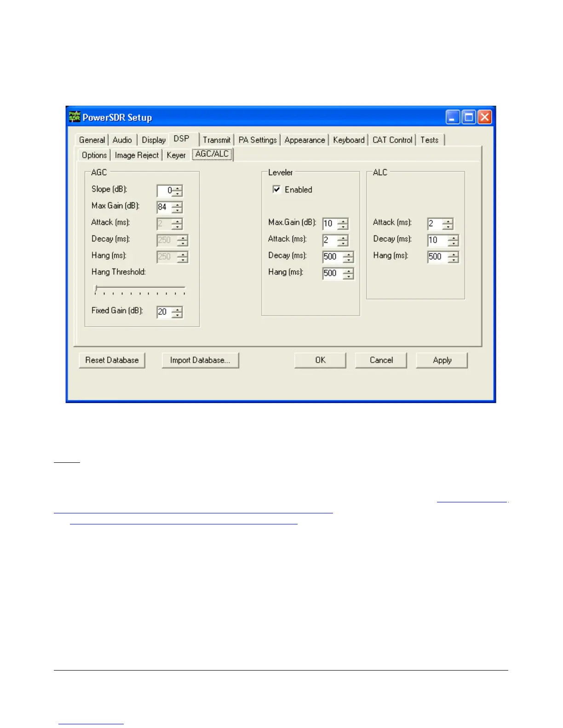Screen dimensions: 563x728
Task: Click the Fixed Gain (dB) value field
Action: (x=165, y=312)
